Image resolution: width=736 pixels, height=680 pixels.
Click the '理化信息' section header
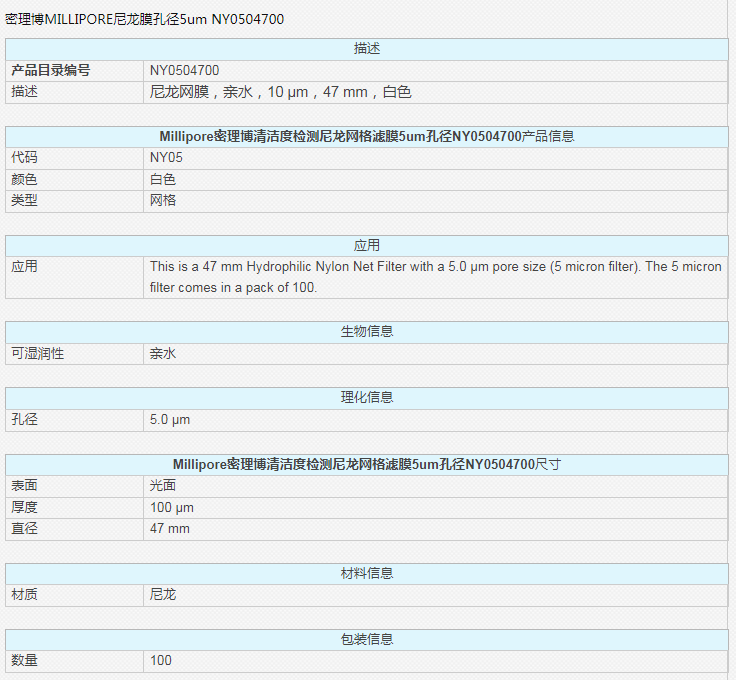coord(367,398)
